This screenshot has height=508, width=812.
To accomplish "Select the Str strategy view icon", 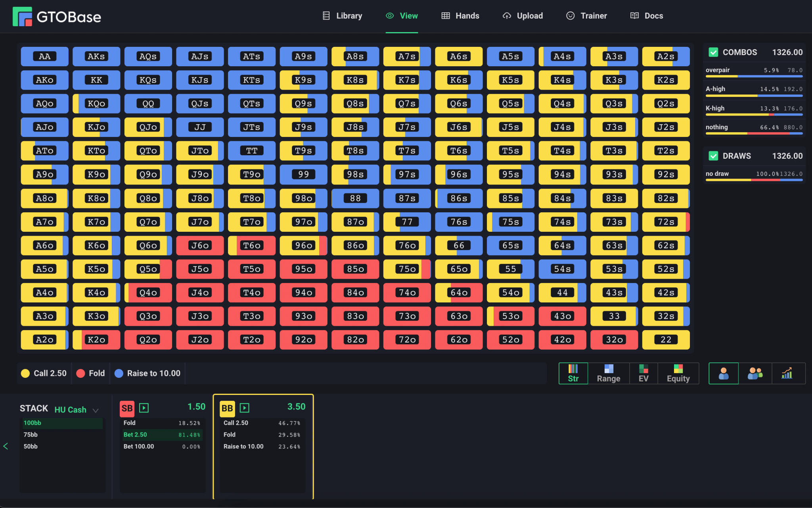I will pos(573,373).
